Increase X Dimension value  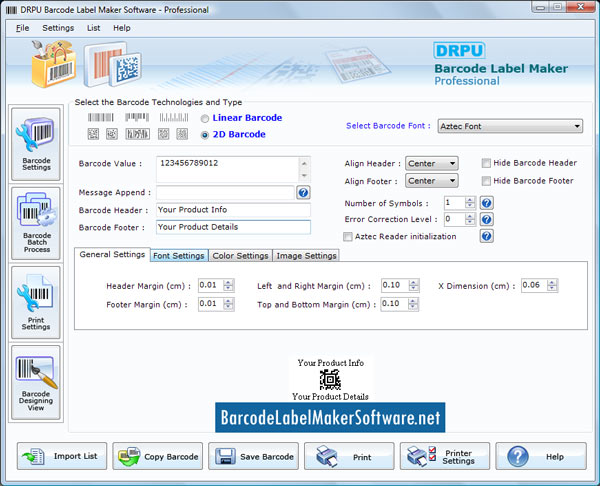(552, 282)
